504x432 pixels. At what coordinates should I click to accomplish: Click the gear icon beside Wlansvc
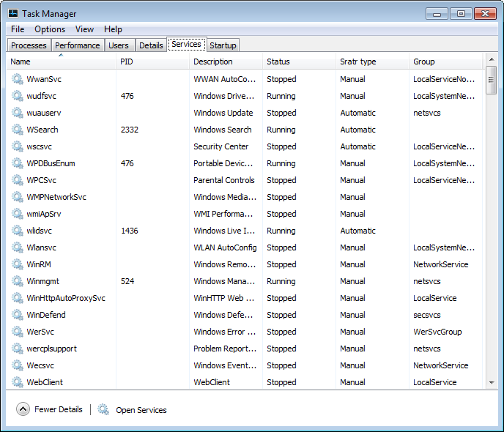click(18, 247)
